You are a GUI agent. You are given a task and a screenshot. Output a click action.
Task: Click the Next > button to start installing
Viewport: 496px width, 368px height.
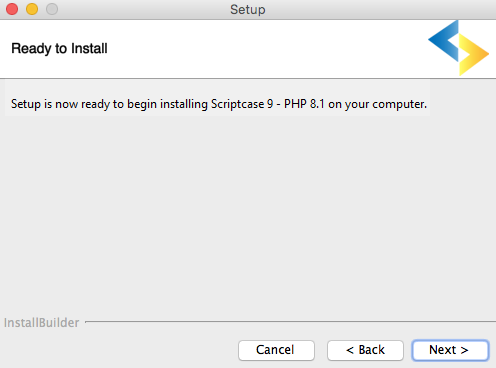coord(450,350)
